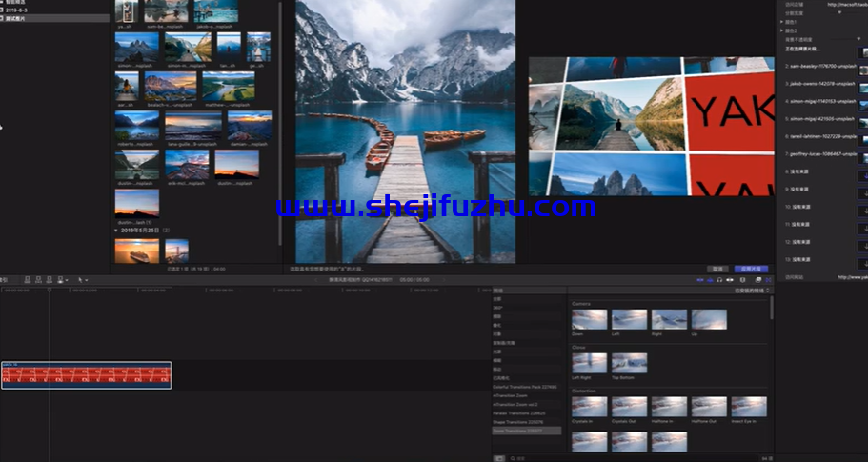Image resolution: width=868 pixels, height=462 pixels.
Task: Go back in timeline history arrow
Action: (316, 280)
